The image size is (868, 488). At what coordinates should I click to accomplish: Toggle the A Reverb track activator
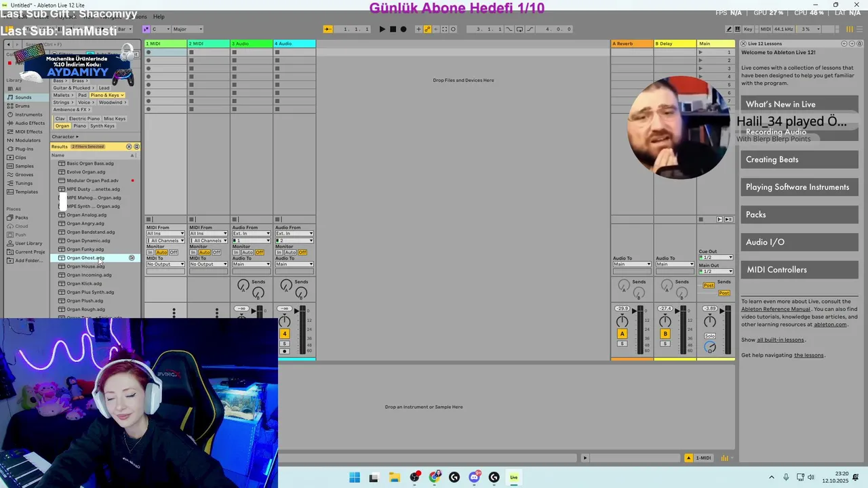pyautogui.click(x=622, y=333)
